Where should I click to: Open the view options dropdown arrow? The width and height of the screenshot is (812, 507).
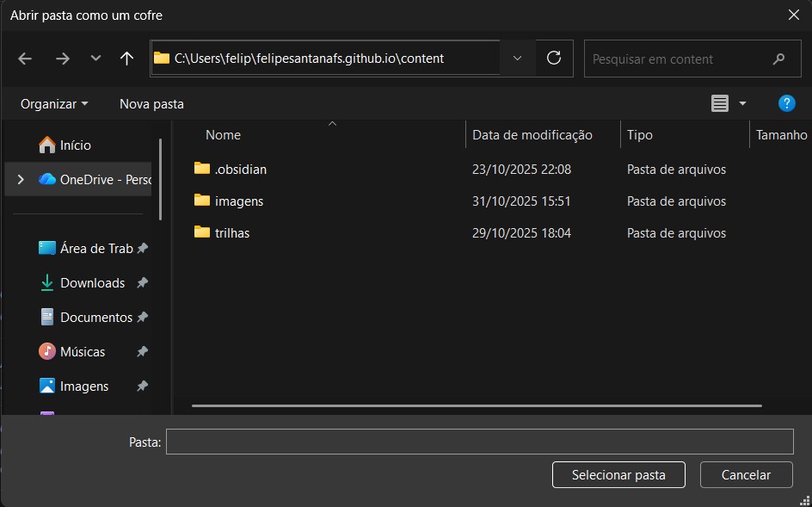tap(742, 103)
